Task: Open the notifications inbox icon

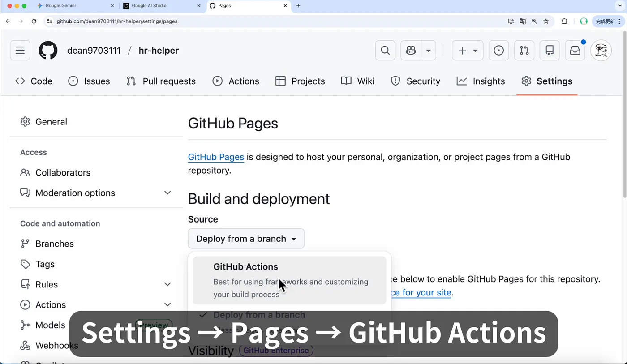Action: [x=575, y=51]
